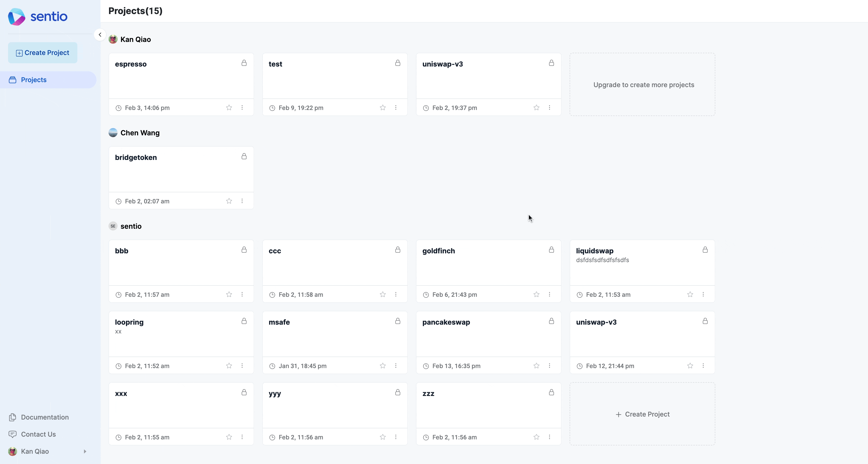
Task: Click the lock icon on bridgetoken card
Action: (244, 156)
